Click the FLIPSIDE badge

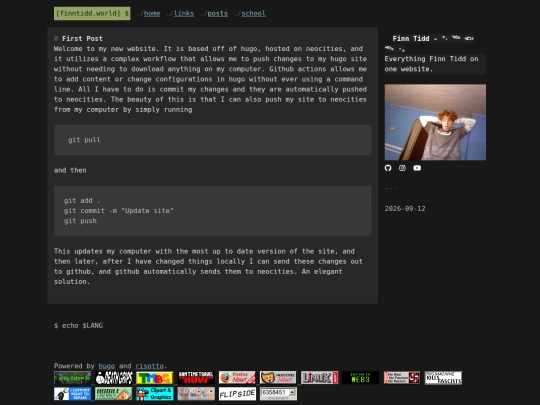pyautogui.click(x=237, y=394)
